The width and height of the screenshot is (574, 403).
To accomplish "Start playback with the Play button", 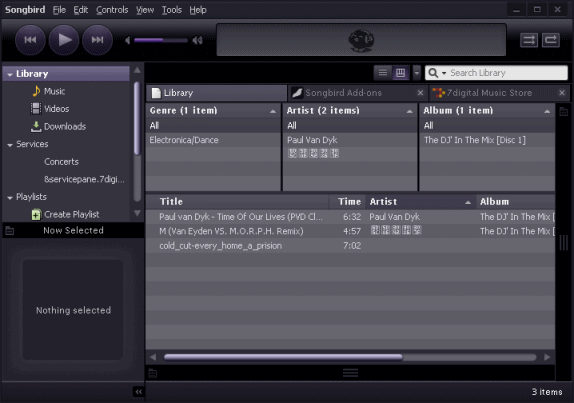I will 64,40.
